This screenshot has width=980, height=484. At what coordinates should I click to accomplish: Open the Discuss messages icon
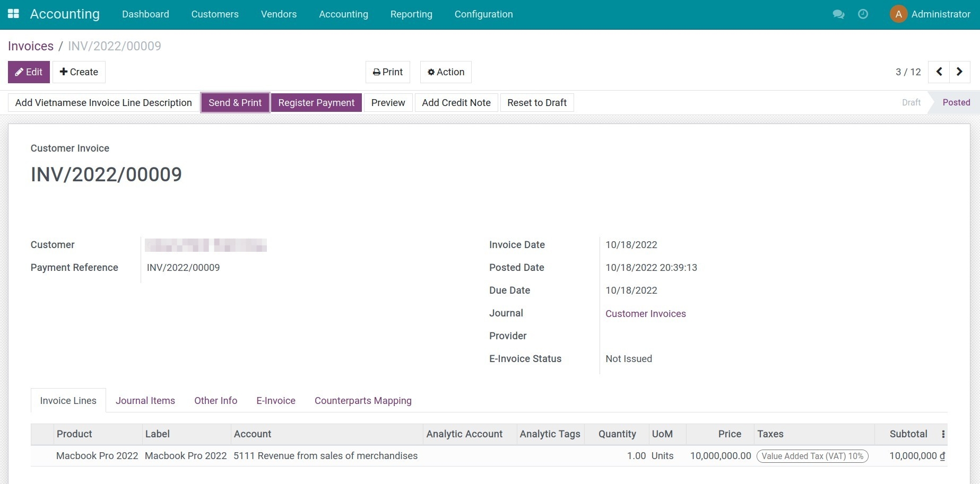point(838,15)
